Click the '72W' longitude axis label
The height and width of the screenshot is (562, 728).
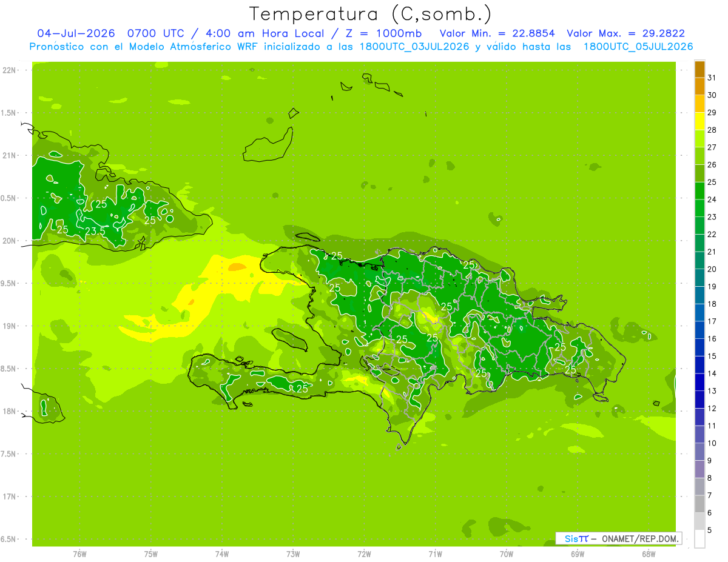[x=365, y=554]
